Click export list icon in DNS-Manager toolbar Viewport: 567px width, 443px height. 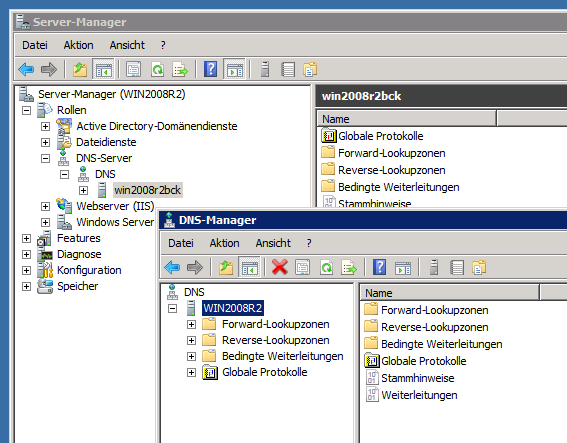click(349, 268)
